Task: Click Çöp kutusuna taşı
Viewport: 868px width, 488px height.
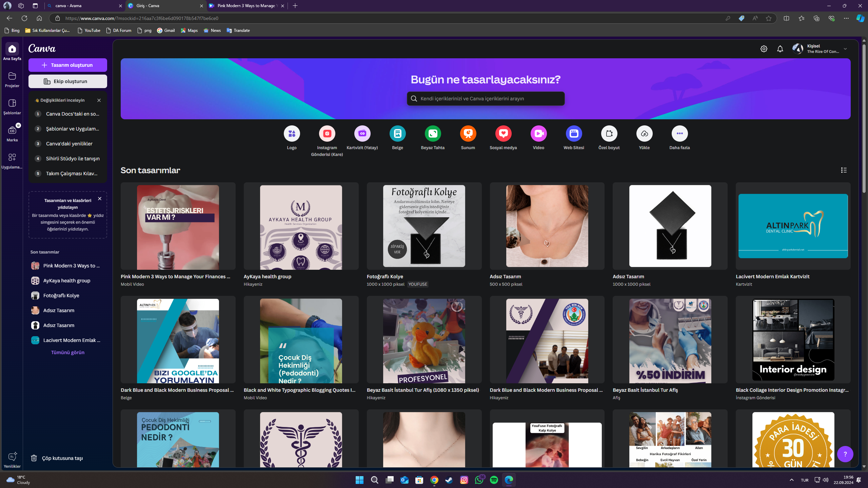Action: (x=57, y=458)
